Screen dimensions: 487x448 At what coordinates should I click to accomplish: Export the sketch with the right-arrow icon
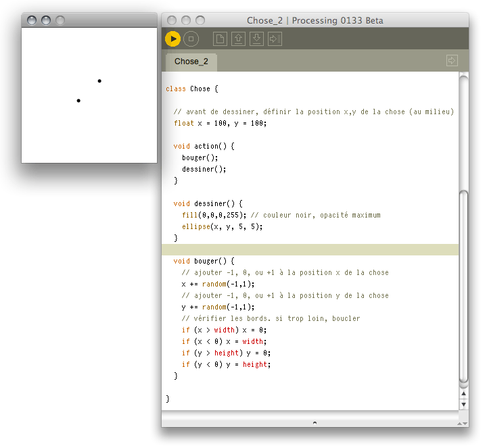tap(275, 39)
